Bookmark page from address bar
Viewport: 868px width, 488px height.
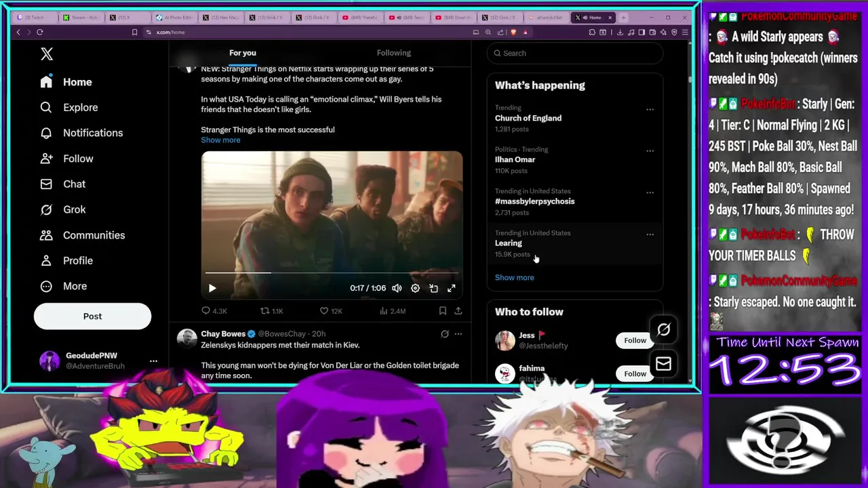(x=134, y=32)
